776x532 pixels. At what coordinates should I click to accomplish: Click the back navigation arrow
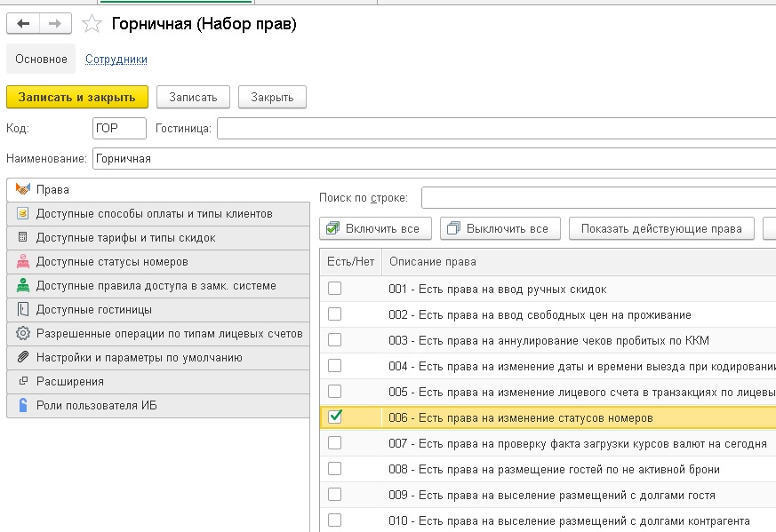(23, 24)
